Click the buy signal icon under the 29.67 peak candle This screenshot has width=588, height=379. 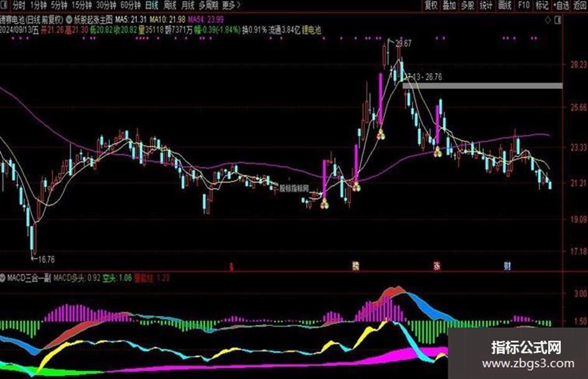381,134
